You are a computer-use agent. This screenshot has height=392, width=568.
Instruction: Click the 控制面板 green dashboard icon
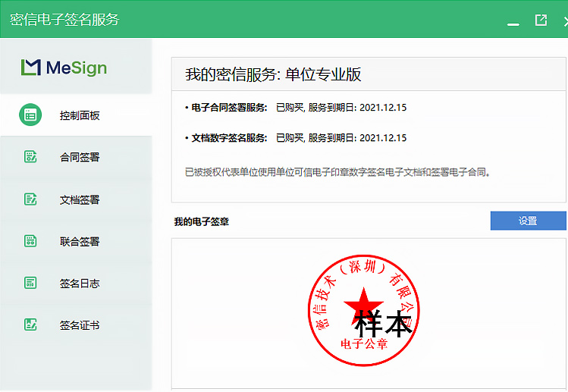tap(30, 115)
